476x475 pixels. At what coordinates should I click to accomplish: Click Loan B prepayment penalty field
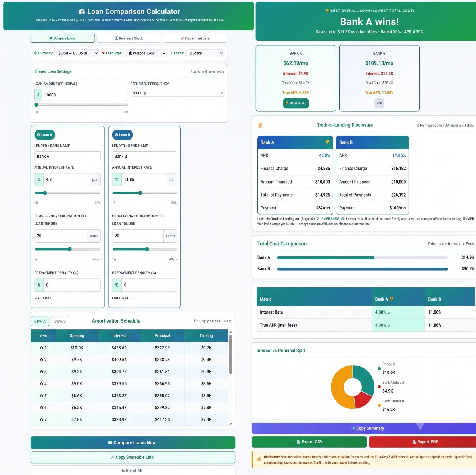click(149, 285)
